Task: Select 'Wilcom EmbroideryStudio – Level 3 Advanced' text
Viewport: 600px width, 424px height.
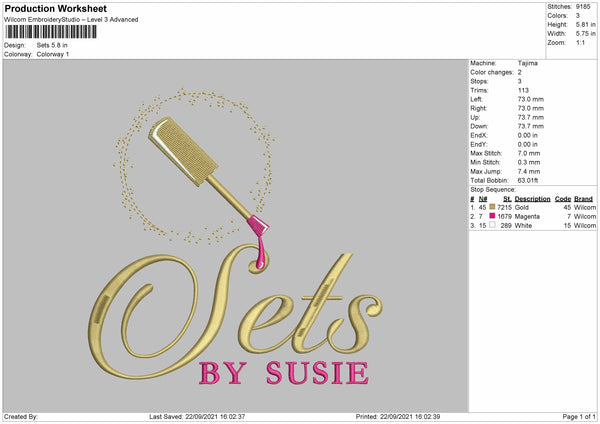Action: [x=71, y=20]
